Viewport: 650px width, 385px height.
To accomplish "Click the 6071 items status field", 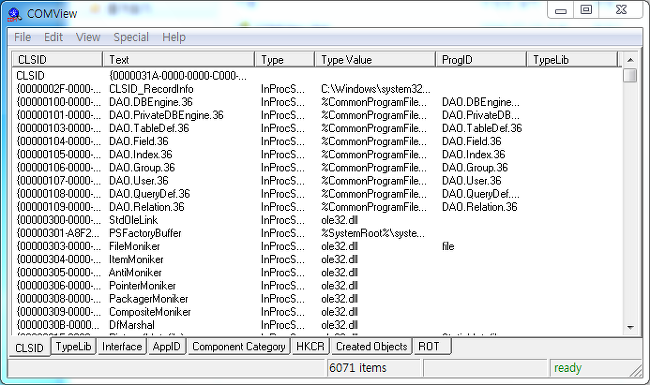I will click(374, 368).
